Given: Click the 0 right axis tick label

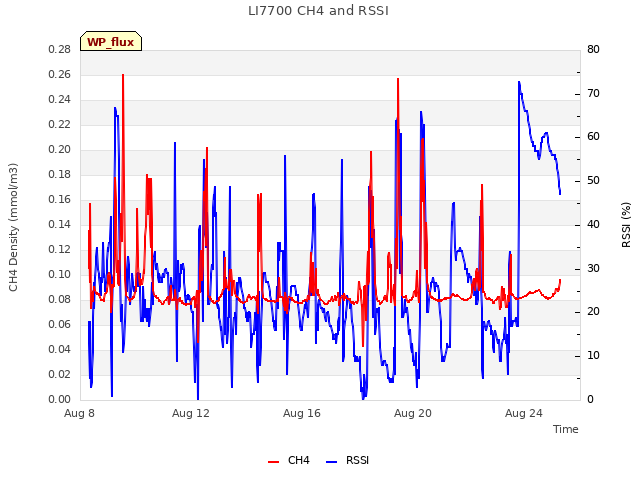Looking at the screenshot, I should (x=590, y=400).
